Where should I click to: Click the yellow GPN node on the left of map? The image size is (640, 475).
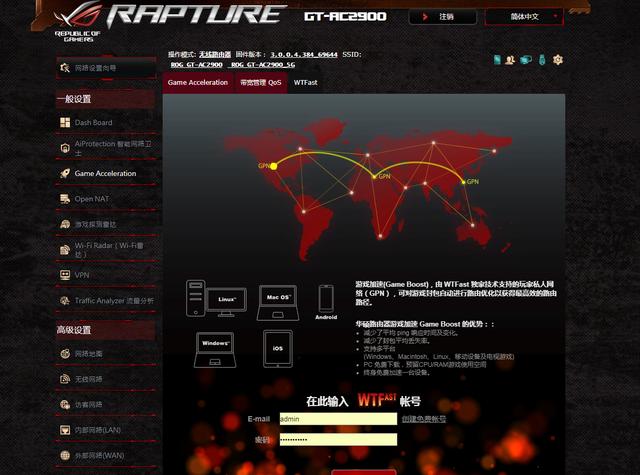(x=273, y=166)
